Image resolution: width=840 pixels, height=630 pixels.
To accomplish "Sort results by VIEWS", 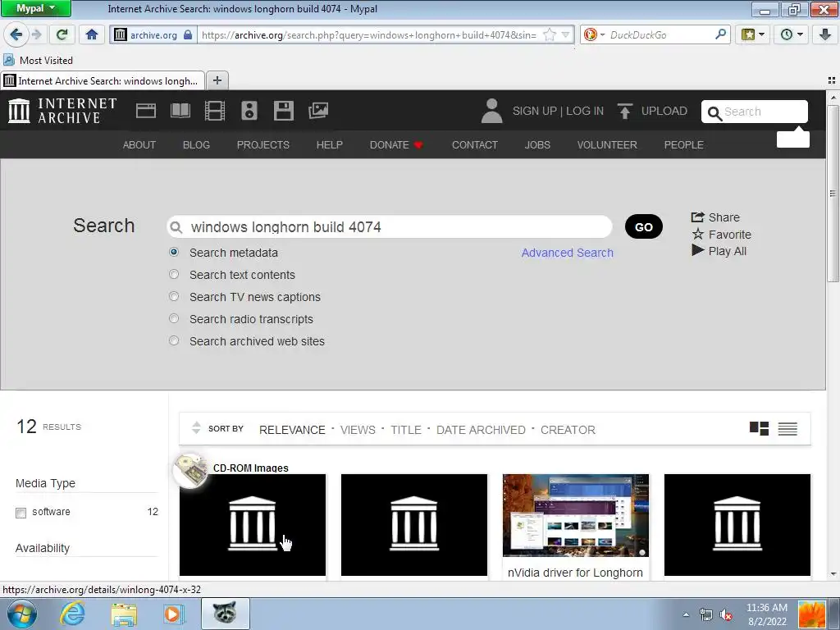I will (x=358, y=430).
